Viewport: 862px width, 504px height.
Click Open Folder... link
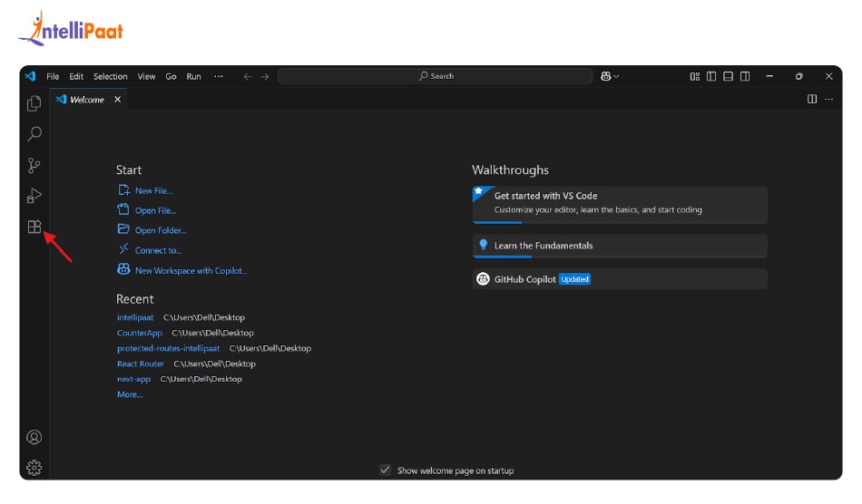point(161,230)
